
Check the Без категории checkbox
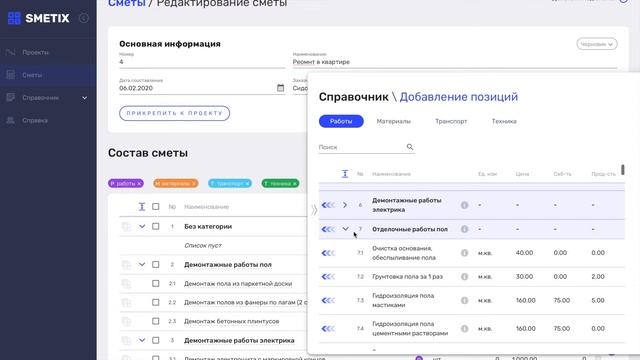156,226
